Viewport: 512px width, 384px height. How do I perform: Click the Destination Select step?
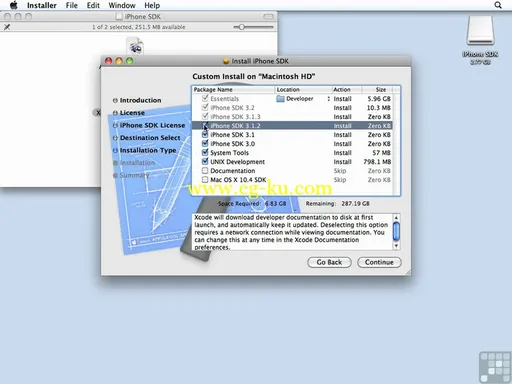(x=150, y=138)
